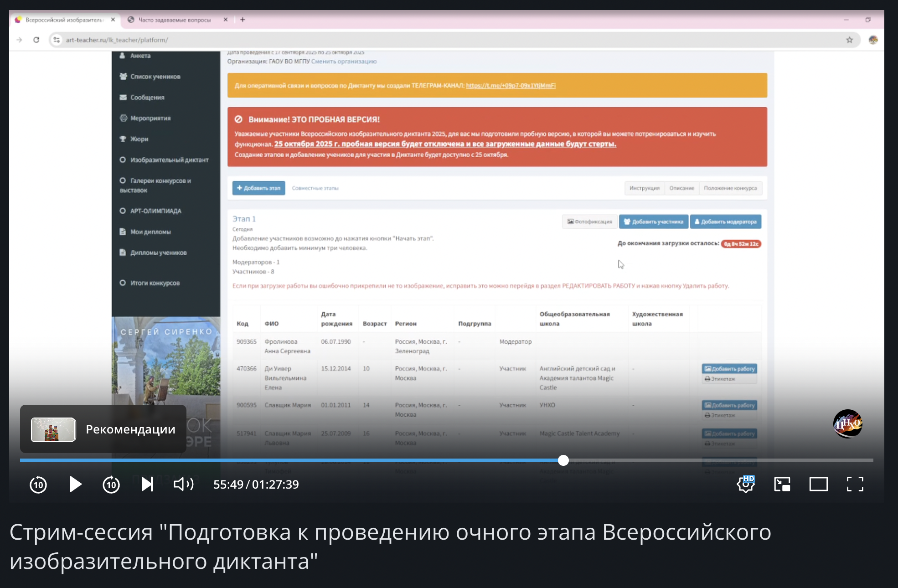The width and height of the screenshot is (898, 588).
Task: Click the name Фроликова Анна Сергеевна
Action: pos(287,346)
